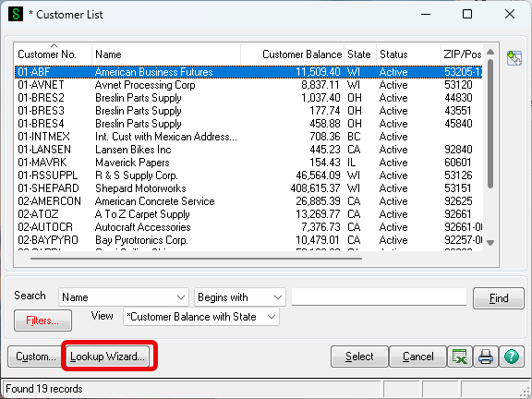Sort by Customer No. column header
Screen dimensions: 532x399
click(53, 54)
